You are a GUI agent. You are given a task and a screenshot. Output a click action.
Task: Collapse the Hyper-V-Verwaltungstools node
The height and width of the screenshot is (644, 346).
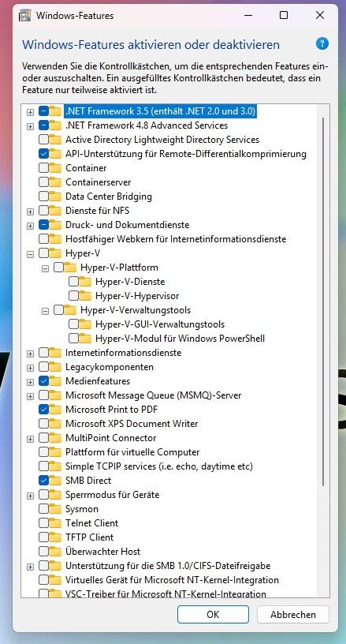click(45, 311)
